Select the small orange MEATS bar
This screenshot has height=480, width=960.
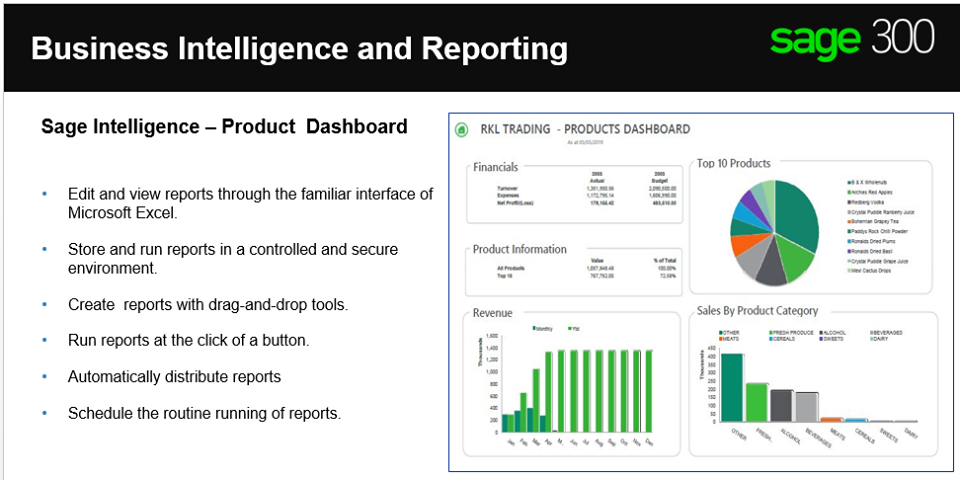click(x=831, y=419)
